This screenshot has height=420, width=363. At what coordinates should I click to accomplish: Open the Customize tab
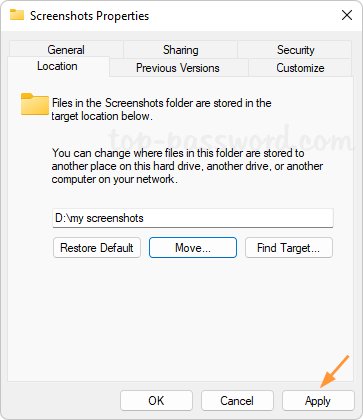pyautogui.click(x=300, y=68)
